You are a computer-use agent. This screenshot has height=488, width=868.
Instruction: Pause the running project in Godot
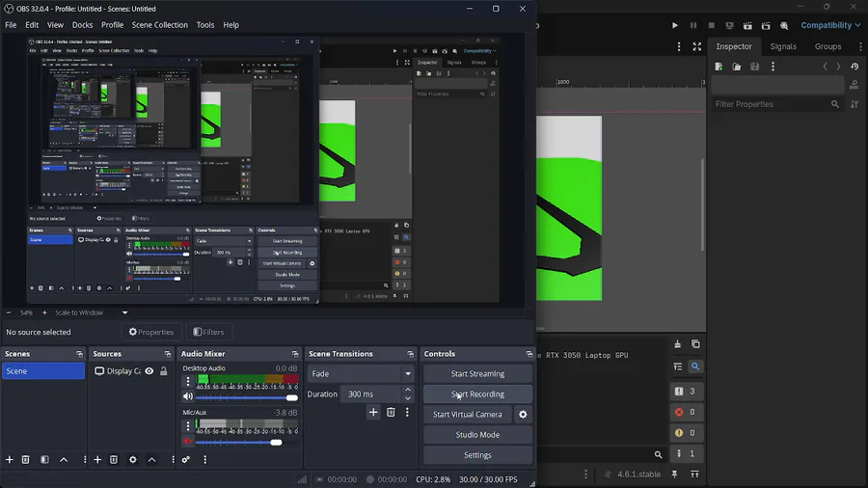[x=693, y=25]
